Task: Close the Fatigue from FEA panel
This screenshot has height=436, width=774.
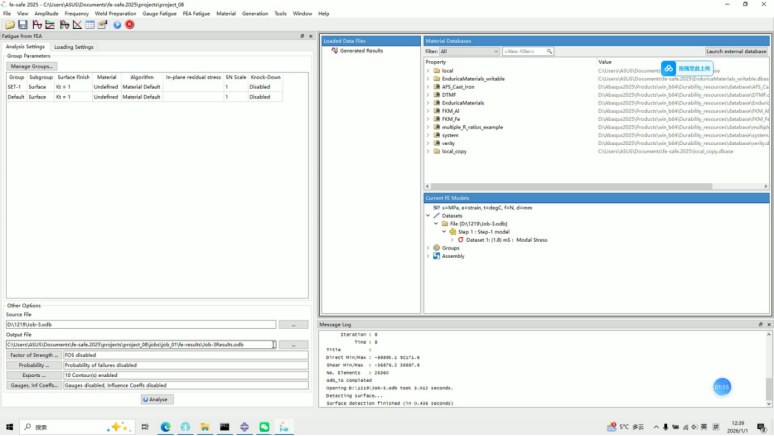Action: tap(310, 36)
